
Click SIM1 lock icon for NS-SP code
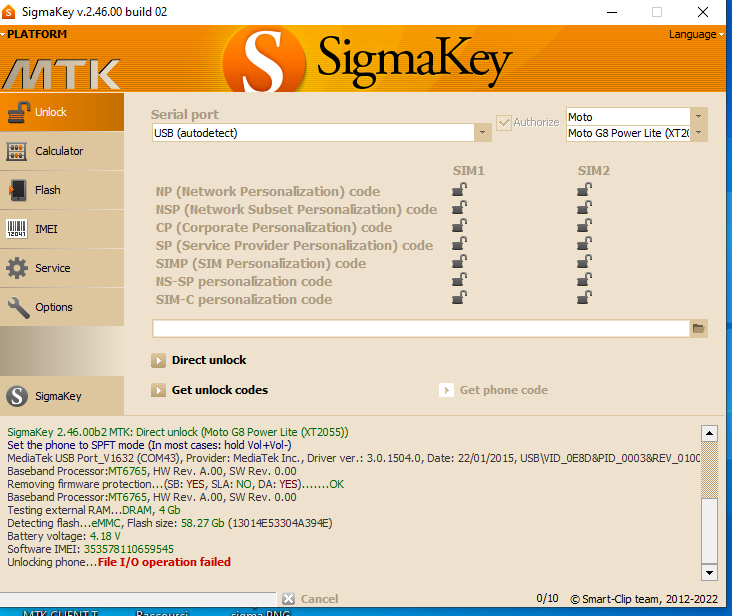pyautogui.click(x=459, y=279)
